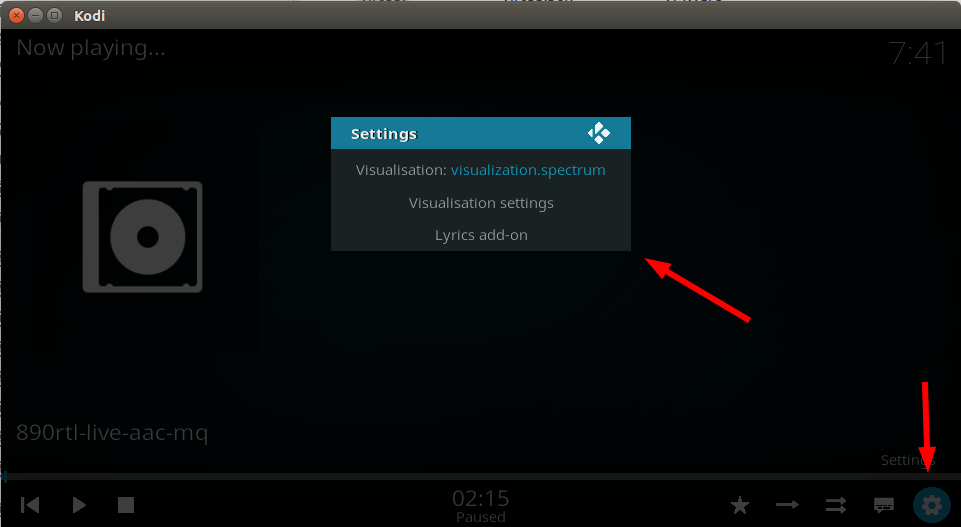Viewport: 961px width, 527px height.
Task: Click the Now playing heading
Action: point(91,48)
